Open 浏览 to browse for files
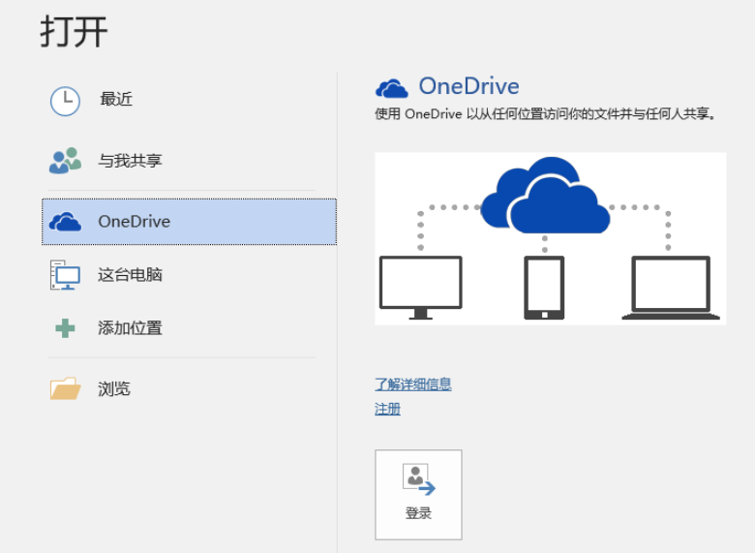The image size is (756, 553). [114, 389]
